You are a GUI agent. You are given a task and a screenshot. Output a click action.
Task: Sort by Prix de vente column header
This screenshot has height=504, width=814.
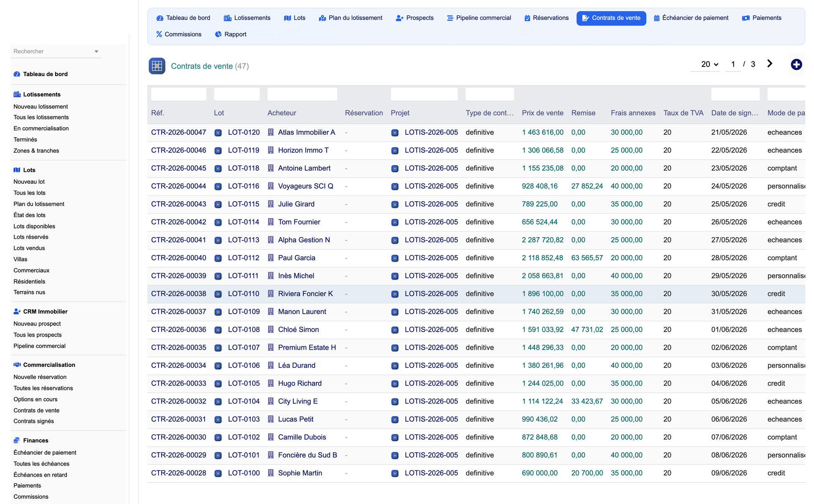(543, 113)
